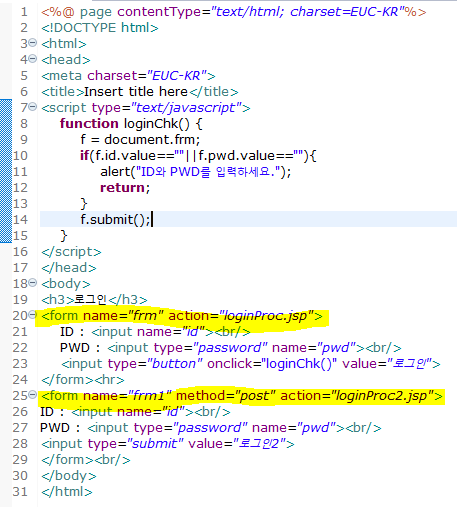The height and width of the screenshot is (507, 457).
Task: Click line number 31 in the gutter
Action: (20, 492)
